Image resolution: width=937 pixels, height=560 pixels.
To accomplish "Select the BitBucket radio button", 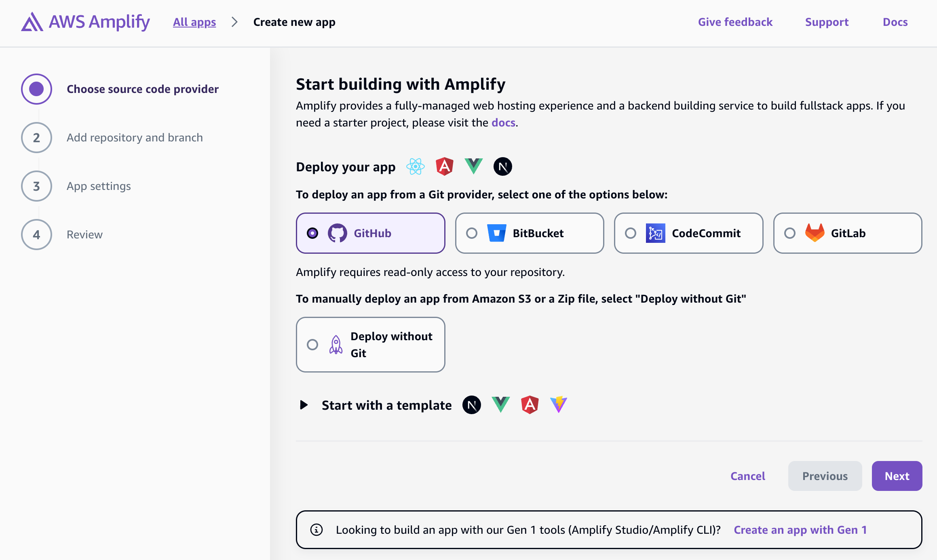I will [x=472, y=233].
